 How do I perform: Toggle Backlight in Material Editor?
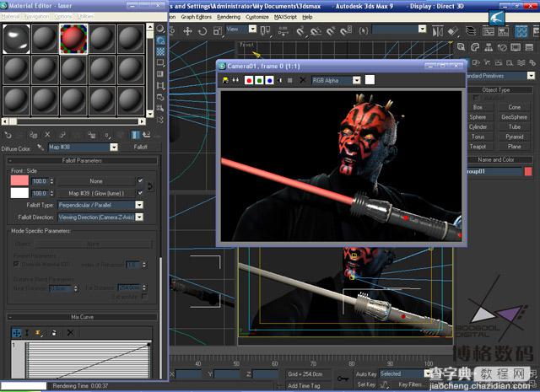(x=160, y=40)
